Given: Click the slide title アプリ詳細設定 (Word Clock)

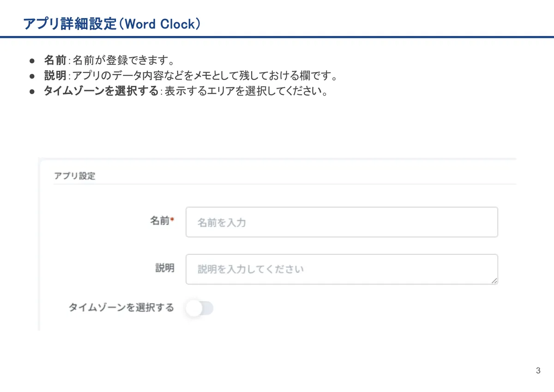Looking at the screenshot, I should [x=112, y=24].
